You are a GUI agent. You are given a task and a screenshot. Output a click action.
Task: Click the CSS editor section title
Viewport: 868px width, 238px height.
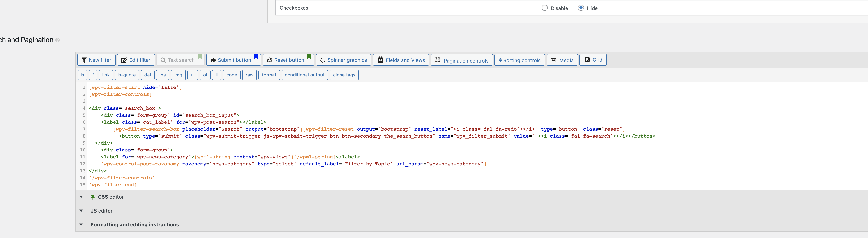coord(111,197)
